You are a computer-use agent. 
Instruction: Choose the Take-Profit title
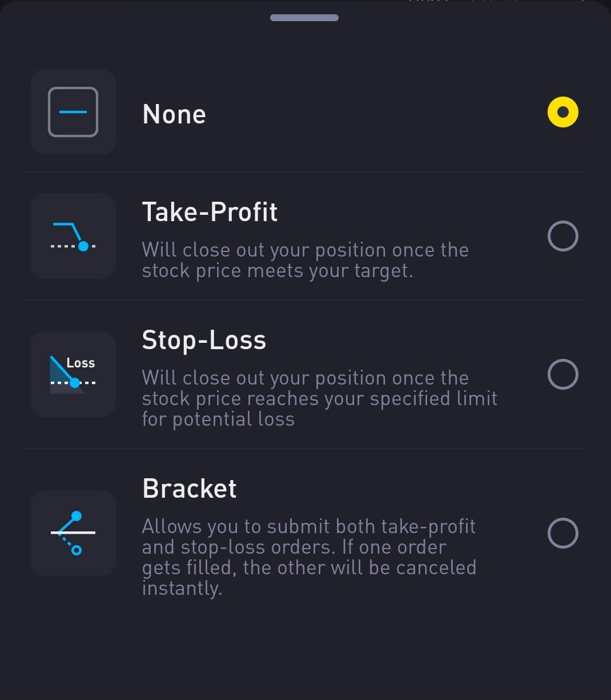210,213
